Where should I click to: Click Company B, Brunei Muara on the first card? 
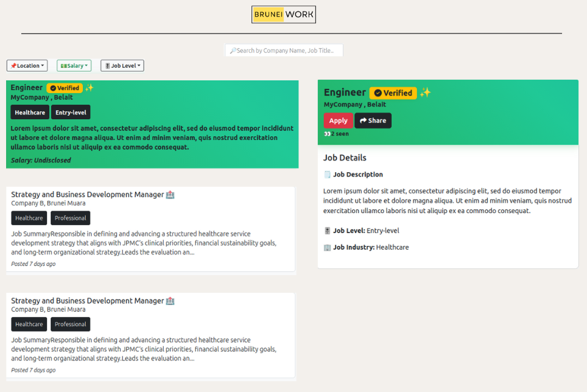(x=48, y=203)
